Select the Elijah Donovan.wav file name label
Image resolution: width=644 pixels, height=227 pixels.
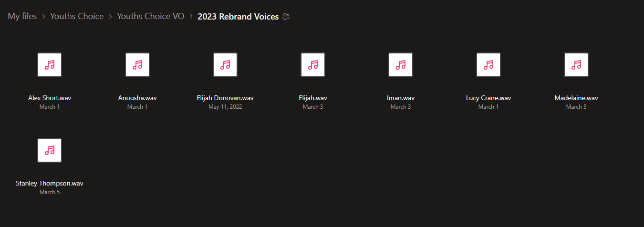(x=225, y=98)
